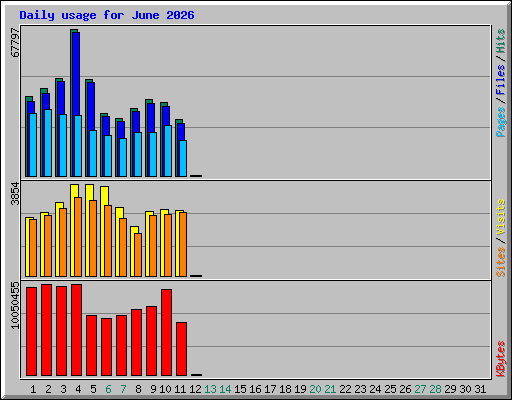Select the red KBytes bar for day 1

(31, 331)
